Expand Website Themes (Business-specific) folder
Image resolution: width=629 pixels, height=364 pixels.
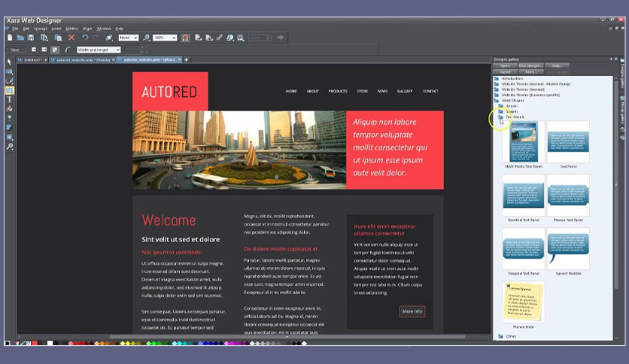click(497, 95)
